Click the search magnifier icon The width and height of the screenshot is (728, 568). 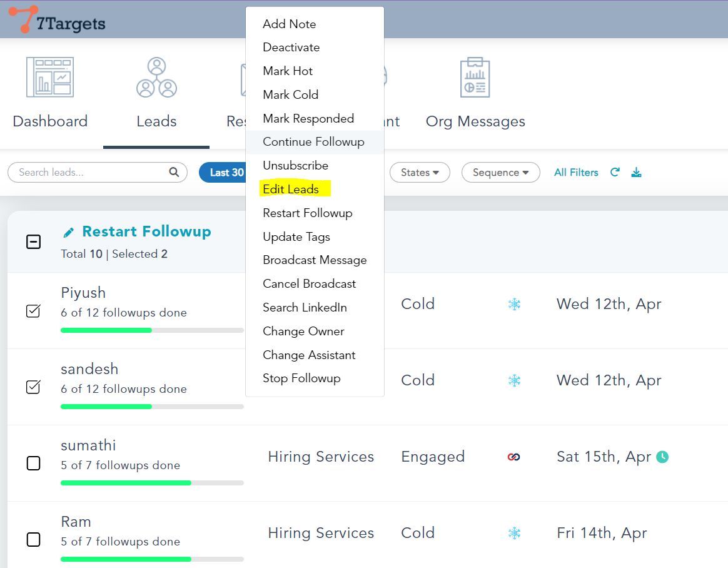174,173
